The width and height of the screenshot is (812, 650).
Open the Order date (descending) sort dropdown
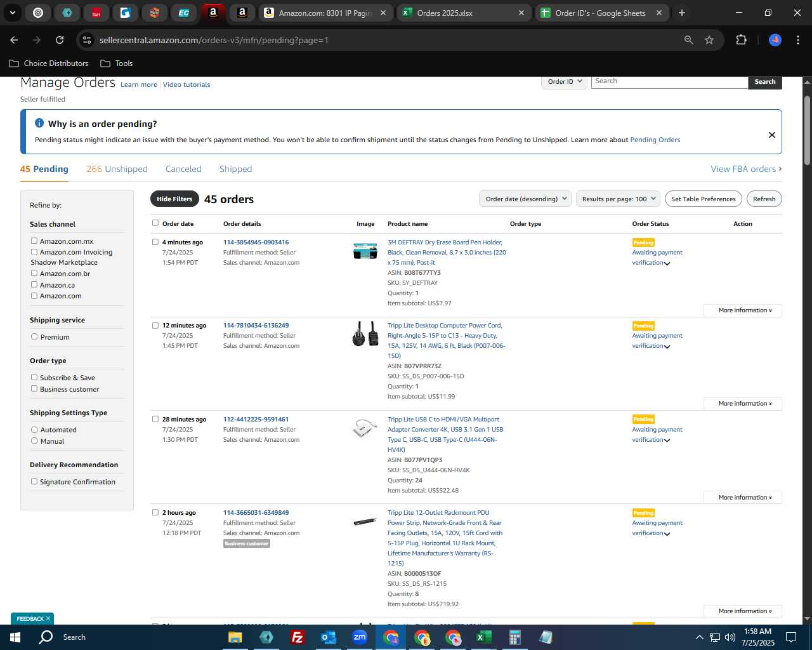(525, 199)
